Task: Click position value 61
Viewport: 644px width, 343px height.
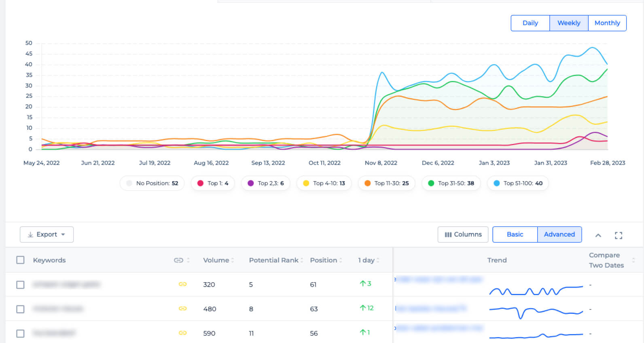Action: [313, 285]
